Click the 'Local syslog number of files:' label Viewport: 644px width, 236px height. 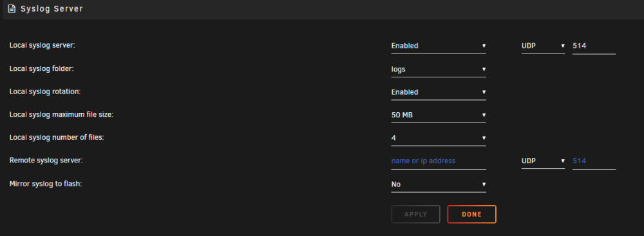coord(57,137)
